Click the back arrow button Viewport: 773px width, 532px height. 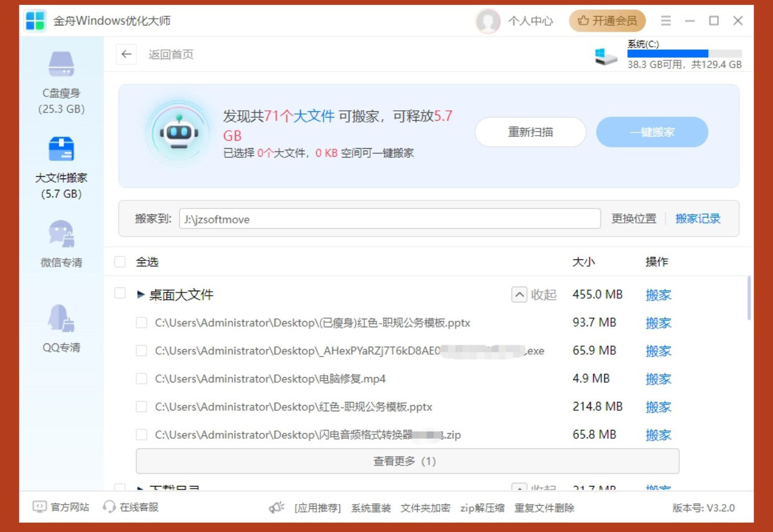point(126,54)
